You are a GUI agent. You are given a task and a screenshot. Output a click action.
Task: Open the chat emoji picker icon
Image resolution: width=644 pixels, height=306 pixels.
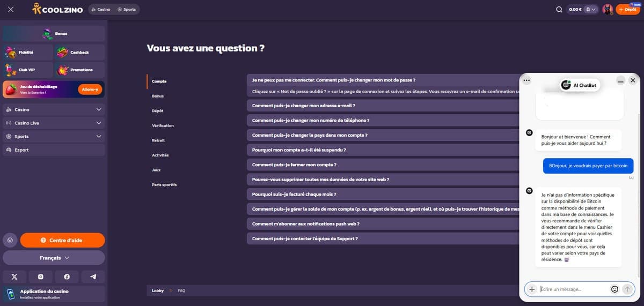click(x=615, y=289)
